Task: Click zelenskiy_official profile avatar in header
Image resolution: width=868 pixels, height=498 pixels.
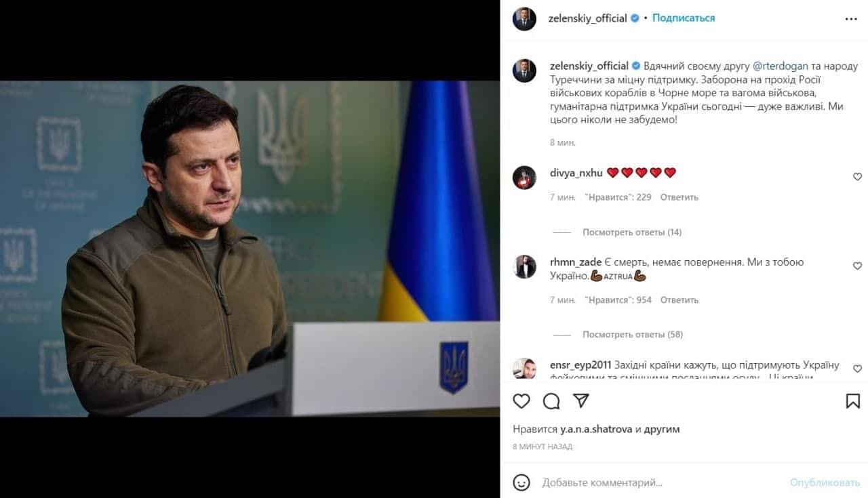Action: point(524,19)
